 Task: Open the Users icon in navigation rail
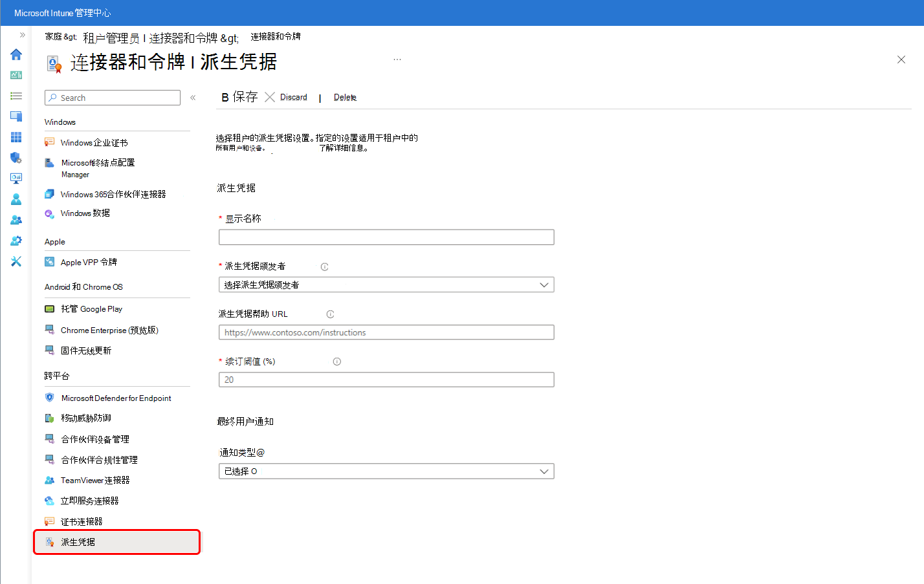pyautogui.click(x=16, y=199)
